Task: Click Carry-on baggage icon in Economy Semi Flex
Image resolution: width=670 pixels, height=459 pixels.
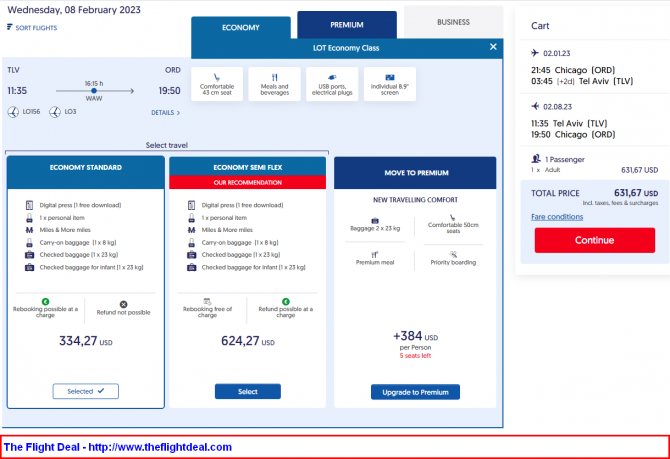Action: (191, 243)
